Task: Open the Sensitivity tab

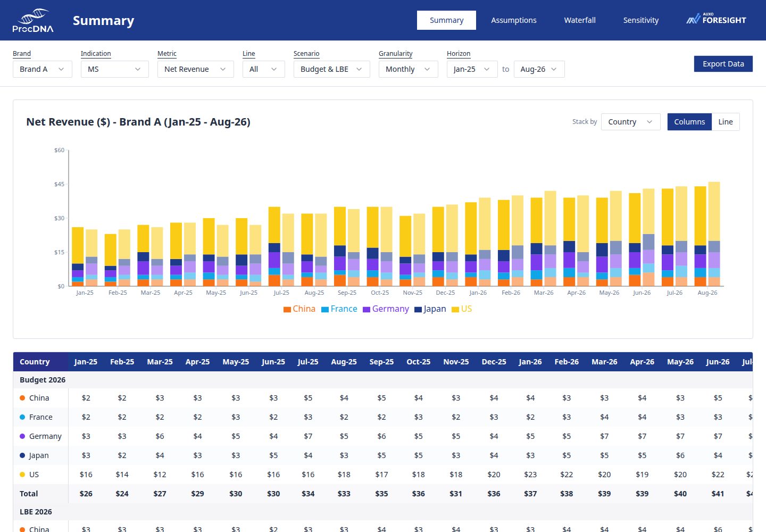Action: click(640, 20)
